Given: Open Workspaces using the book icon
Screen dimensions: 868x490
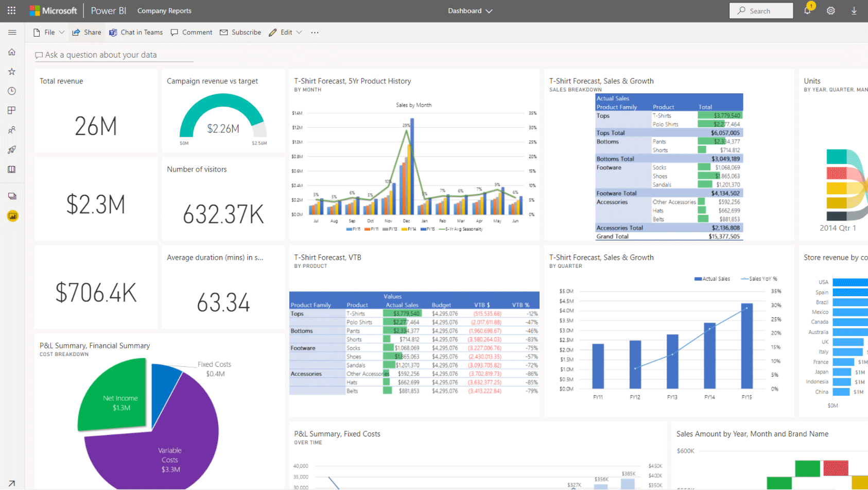Looking at the screenshot, I should [11, 169].
